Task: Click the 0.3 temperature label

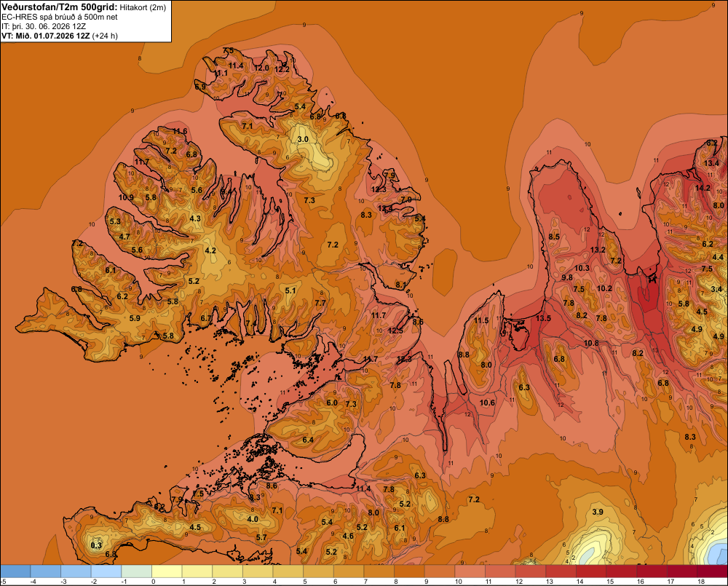Action: [96, 545]
